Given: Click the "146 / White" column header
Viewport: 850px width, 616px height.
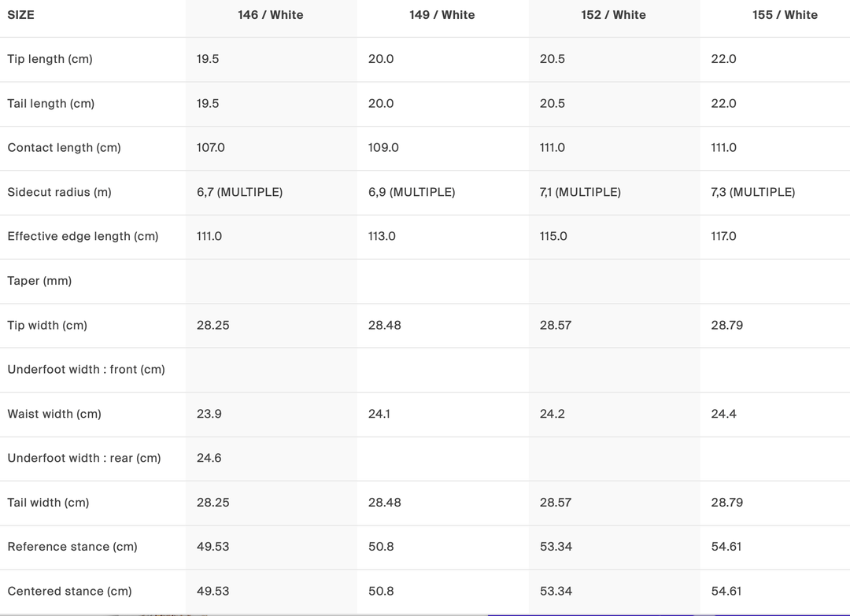Looking at the screenshot, I should 271,15.
